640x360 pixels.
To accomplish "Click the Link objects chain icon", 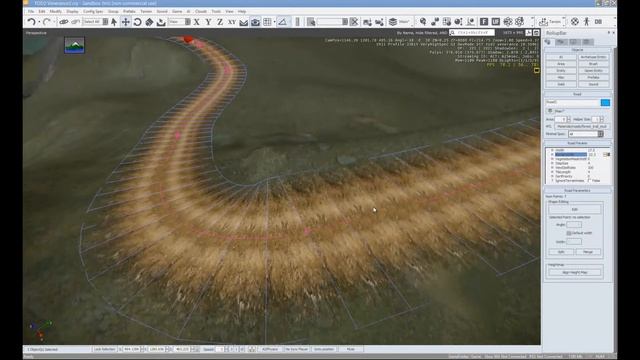I will click(64, 22).
